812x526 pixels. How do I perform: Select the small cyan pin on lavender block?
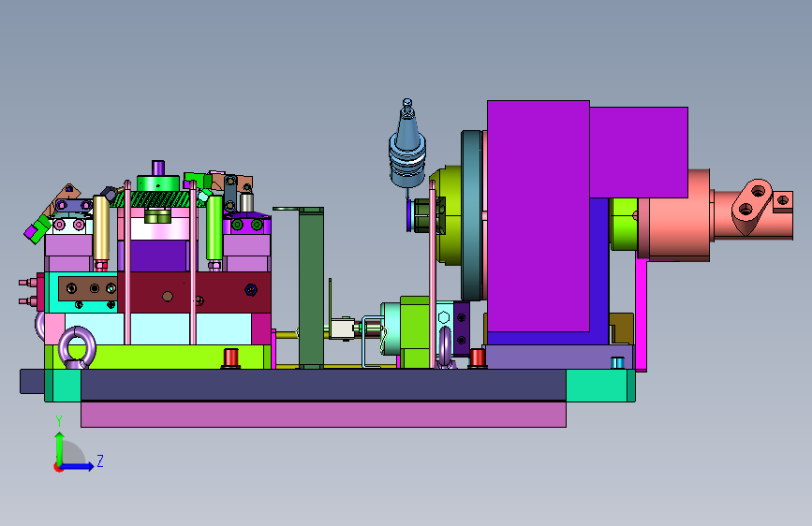[617, 362]
